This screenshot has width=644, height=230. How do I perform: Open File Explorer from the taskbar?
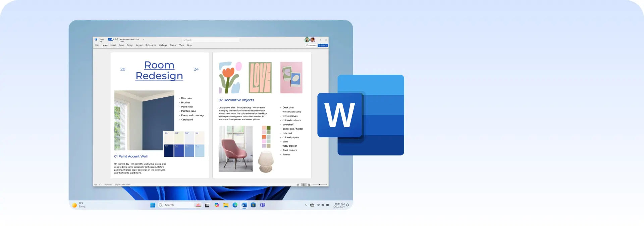226,205
